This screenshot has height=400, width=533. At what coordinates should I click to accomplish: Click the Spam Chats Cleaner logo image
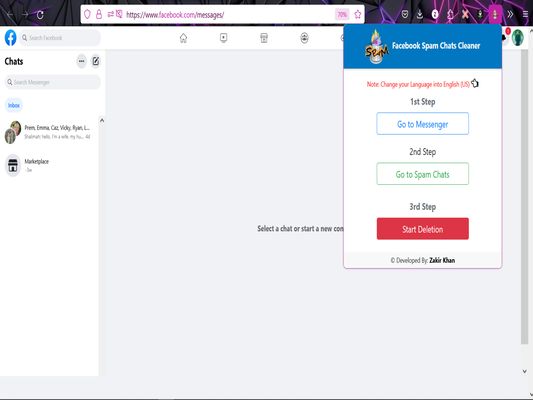[377, 47]
